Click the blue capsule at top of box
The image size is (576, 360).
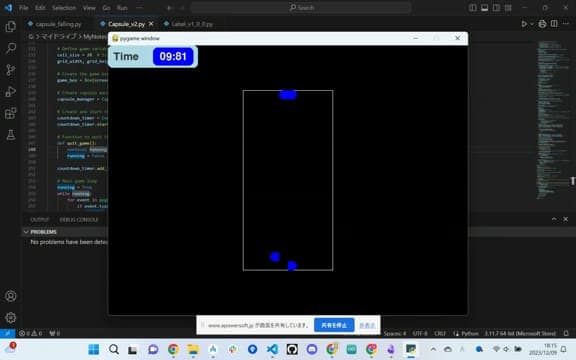288,95
